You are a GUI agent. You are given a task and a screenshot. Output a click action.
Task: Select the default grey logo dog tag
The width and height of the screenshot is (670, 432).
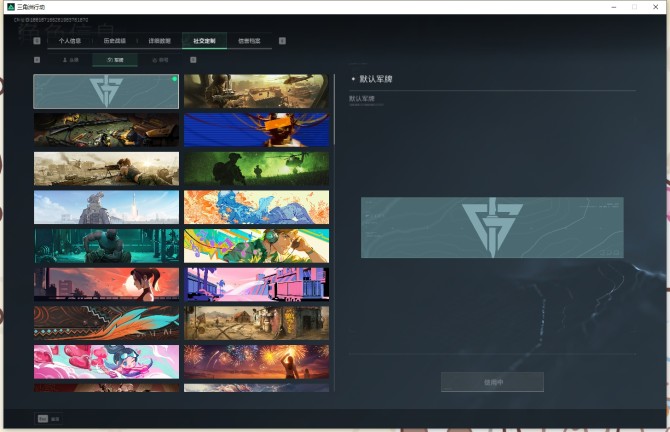point(106,91)
